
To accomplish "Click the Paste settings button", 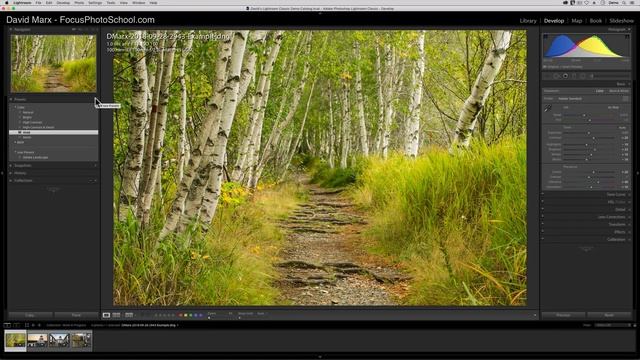I will [x=76, y=315].
